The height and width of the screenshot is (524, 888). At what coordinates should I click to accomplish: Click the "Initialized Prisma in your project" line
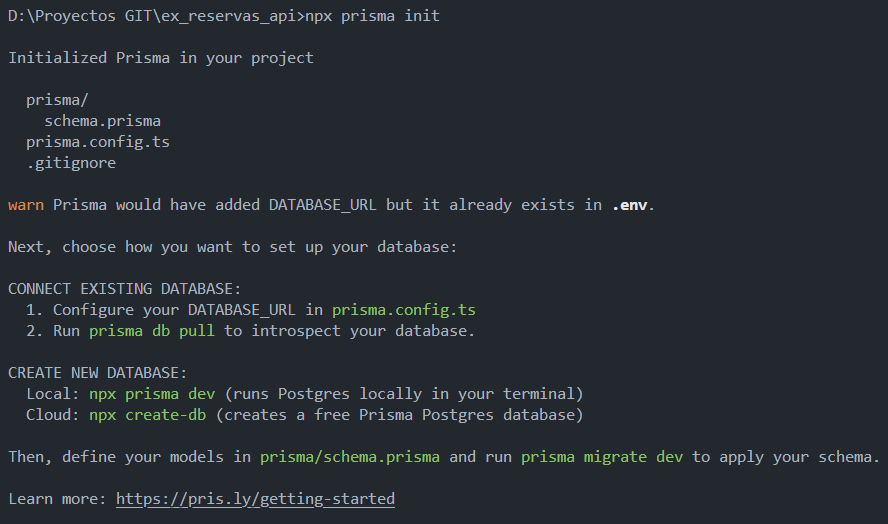[x=161, y=58]
